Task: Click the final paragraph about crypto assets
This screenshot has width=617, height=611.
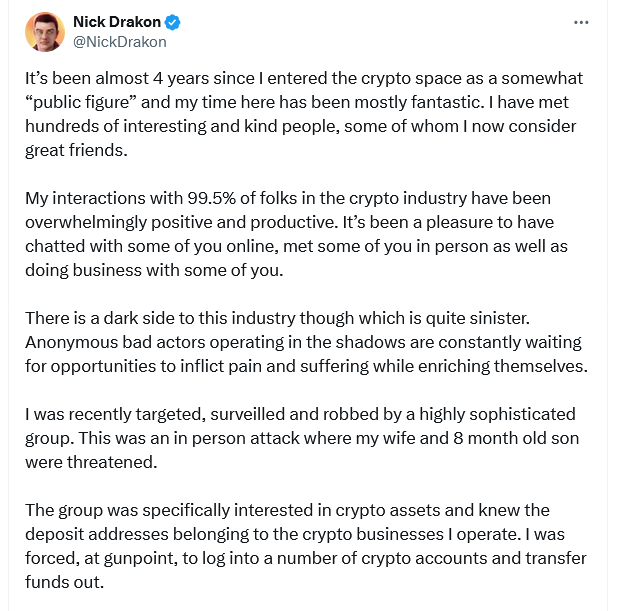Action: click(300, 546)
